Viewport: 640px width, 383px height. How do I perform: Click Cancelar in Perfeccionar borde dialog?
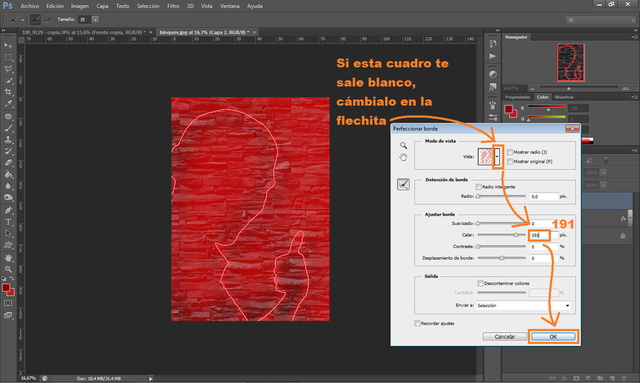pos(504,337)
